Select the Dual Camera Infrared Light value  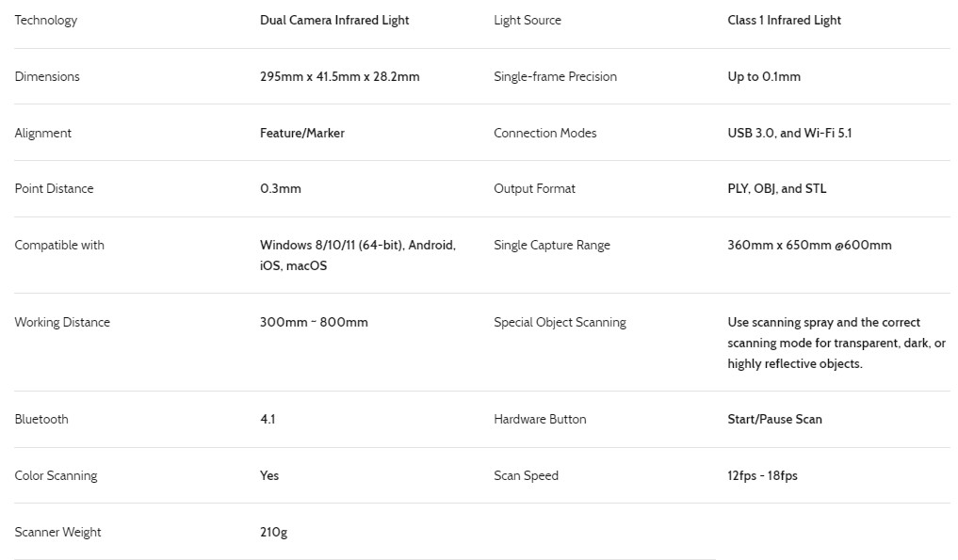(334, 20)
